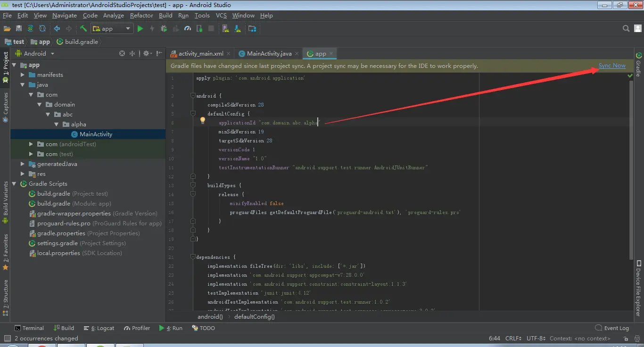The image size is (644, 347).
Task: Click the Save All toolbar icon
Action: click(19, 29)
